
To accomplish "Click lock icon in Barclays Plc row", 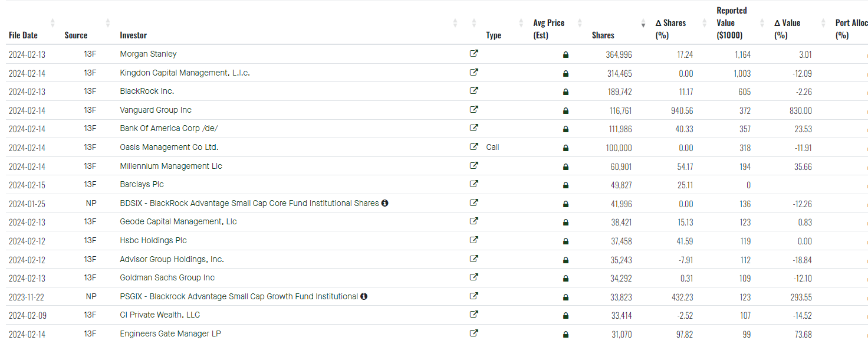I will tap(565, 185).
